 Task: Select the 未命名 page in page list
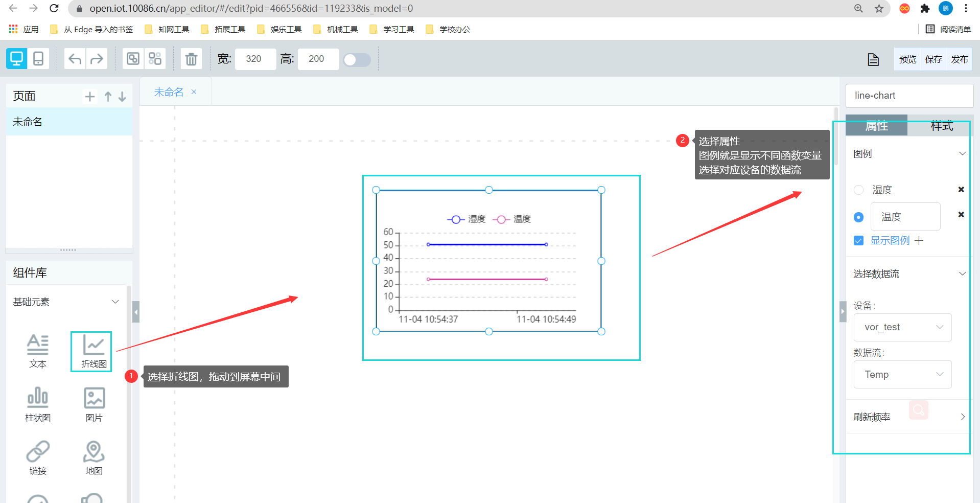coord(69,122)
